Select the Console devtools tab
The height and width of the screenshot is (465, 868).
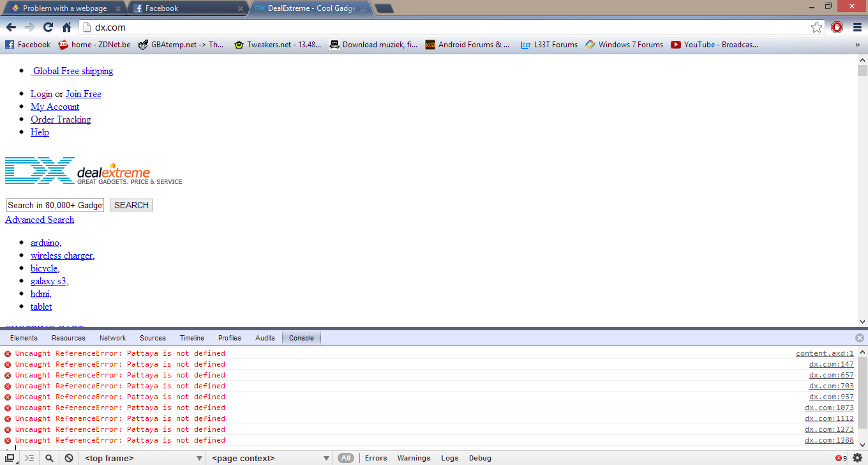pos(301,338)
